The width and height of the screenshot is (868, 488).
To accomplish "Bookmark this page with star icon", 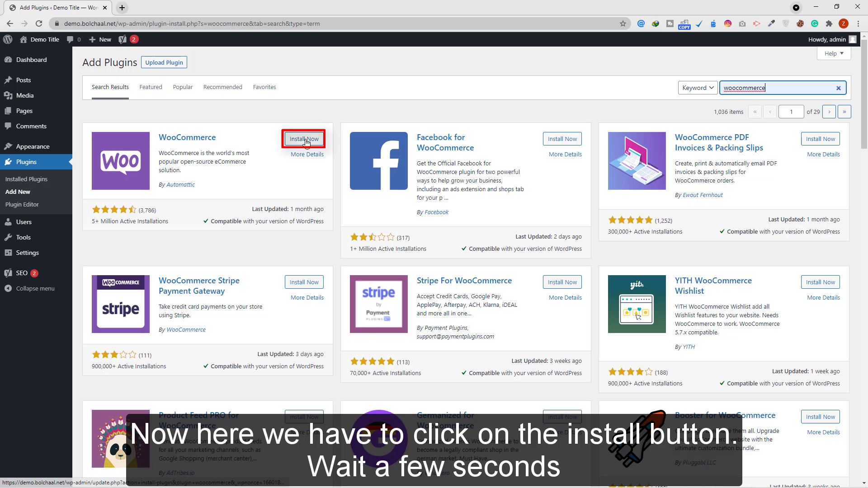I will [x=623, y=23].
